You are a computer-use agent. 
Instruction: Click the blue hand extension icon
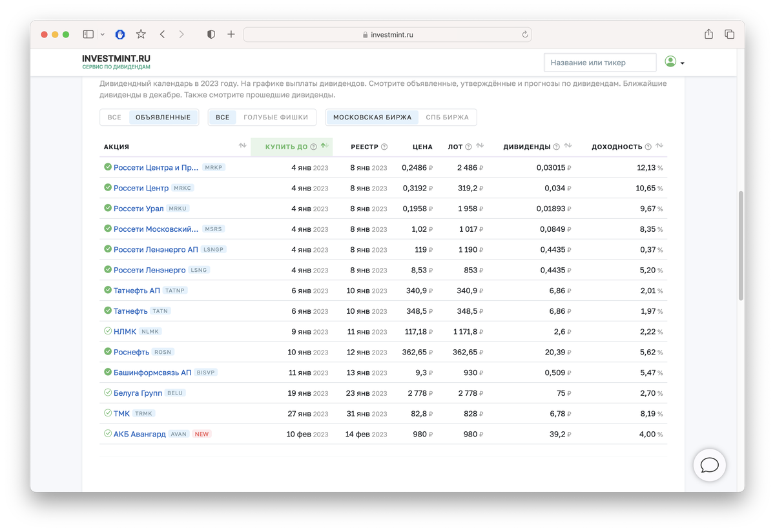(x=120, y=34)
